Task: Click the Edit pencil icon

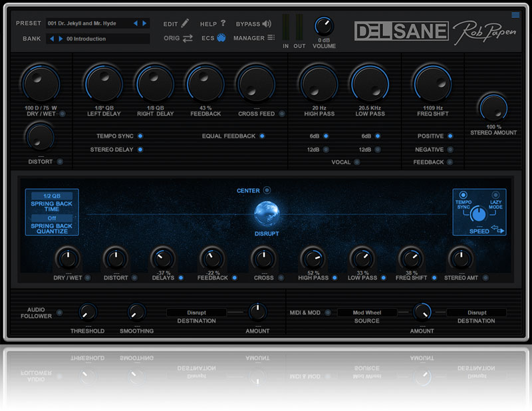Action: click(185, 23)
